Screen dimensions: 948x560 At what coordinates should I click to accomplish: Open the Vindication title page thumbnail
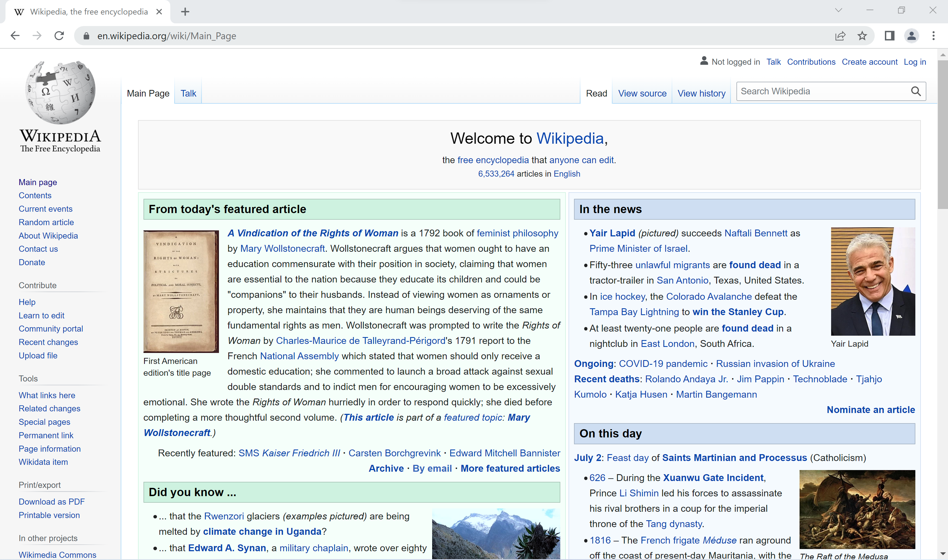[x=181, y=291]
